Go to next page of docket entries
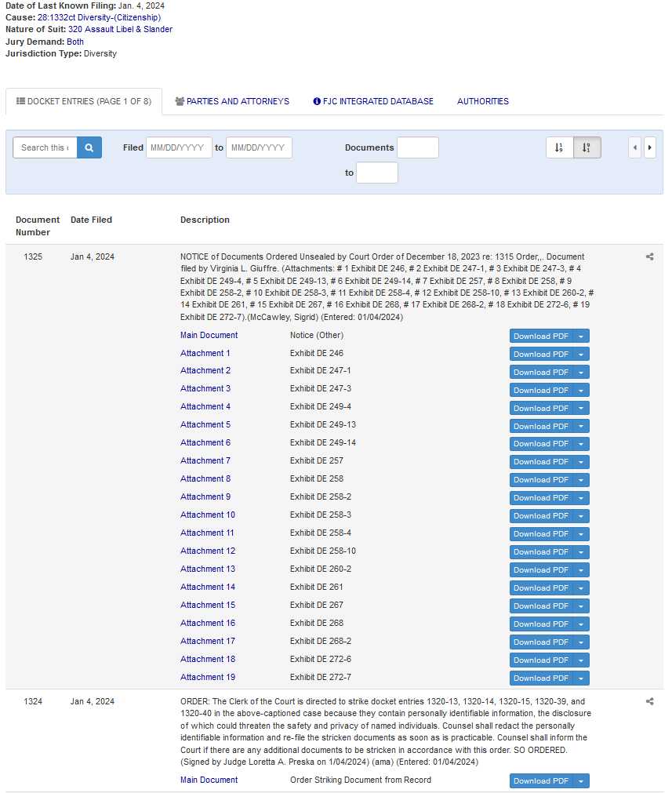The image size is (672, 793). pos(649,147)
